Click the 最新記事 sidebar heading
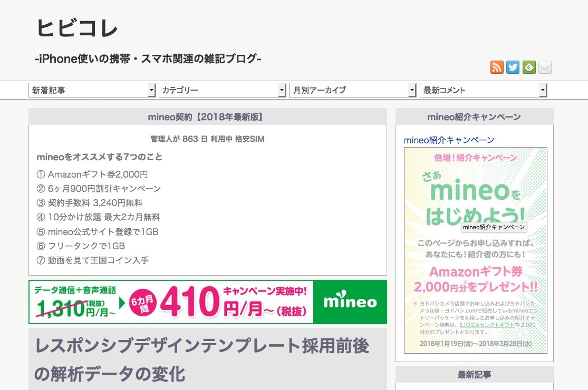Screen dimensions: 588x390 coord(475,375)
